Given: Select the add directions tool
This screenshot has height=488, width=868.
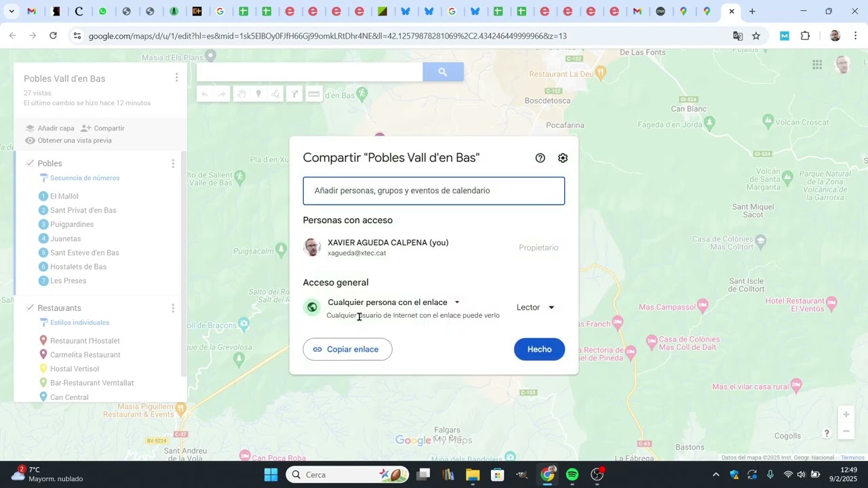Looking at the screenshot, I should coord(294,94).
